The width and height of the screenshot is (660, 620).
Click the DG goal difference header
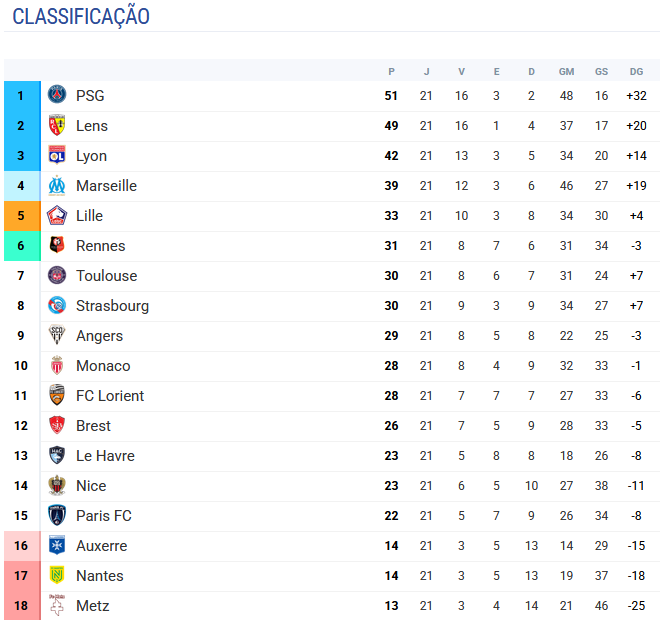click(636, 71)
